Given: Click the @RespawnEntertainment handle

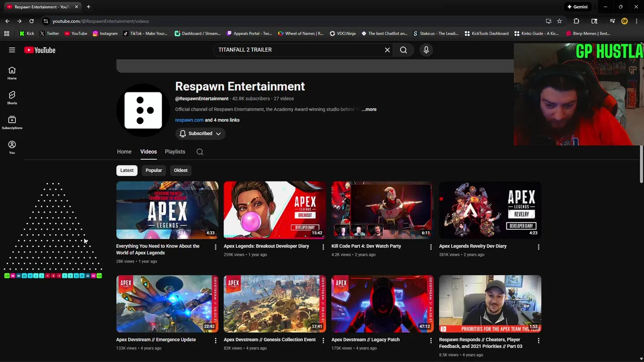Looking at the screenshot, I should tap(202, 99).
